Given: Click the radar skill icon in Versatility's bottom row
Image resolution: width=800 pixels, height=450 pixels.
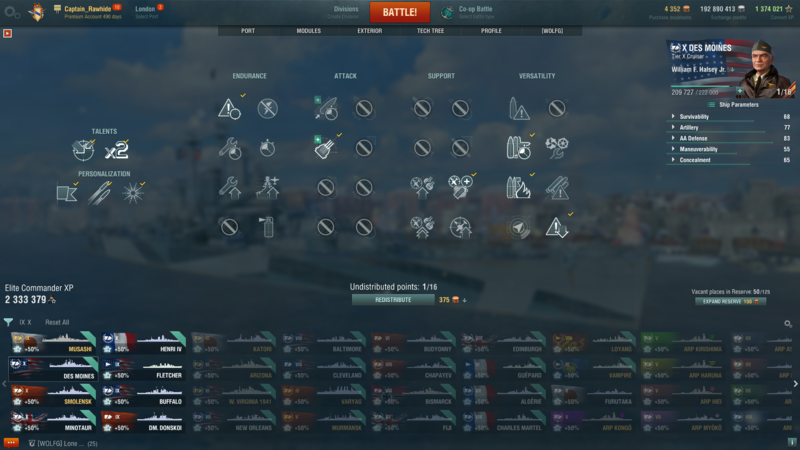Looking at the screenshot, I should (518, 227).
